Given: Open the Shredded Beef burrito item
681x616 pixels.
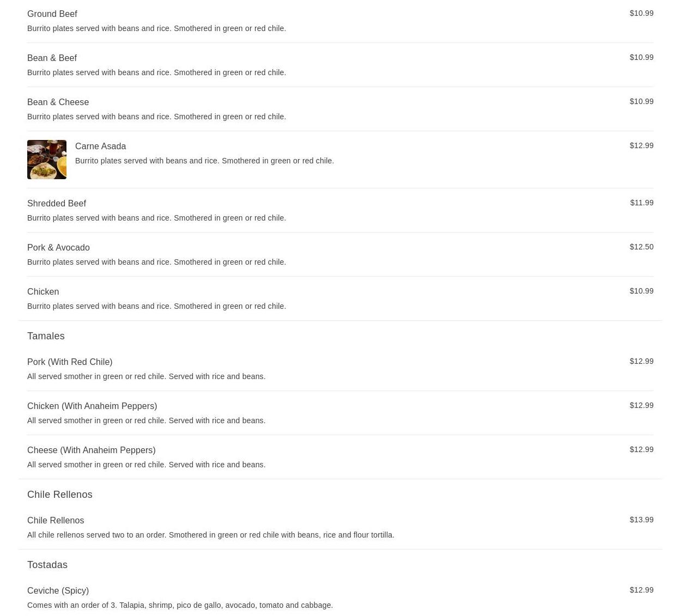Looking at the screenshot, I should pos(340,210).
